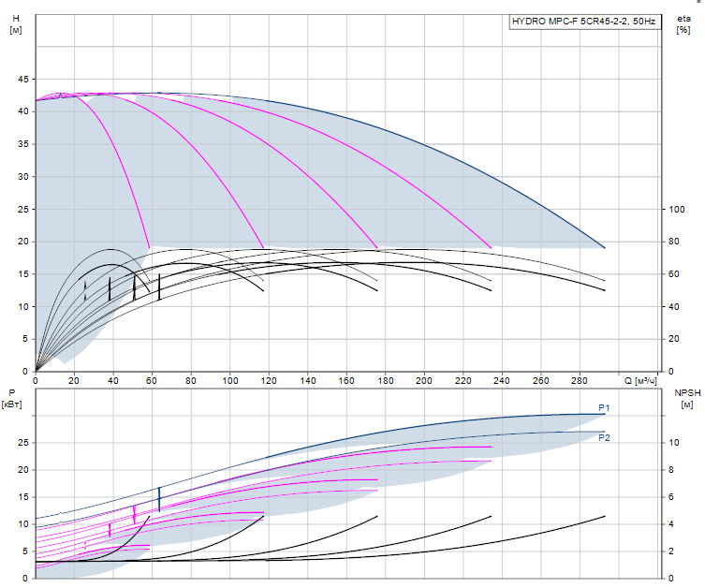Click the 200 tick on the Q axis
Screen dimensions: 705x588
tap(423, 381)
